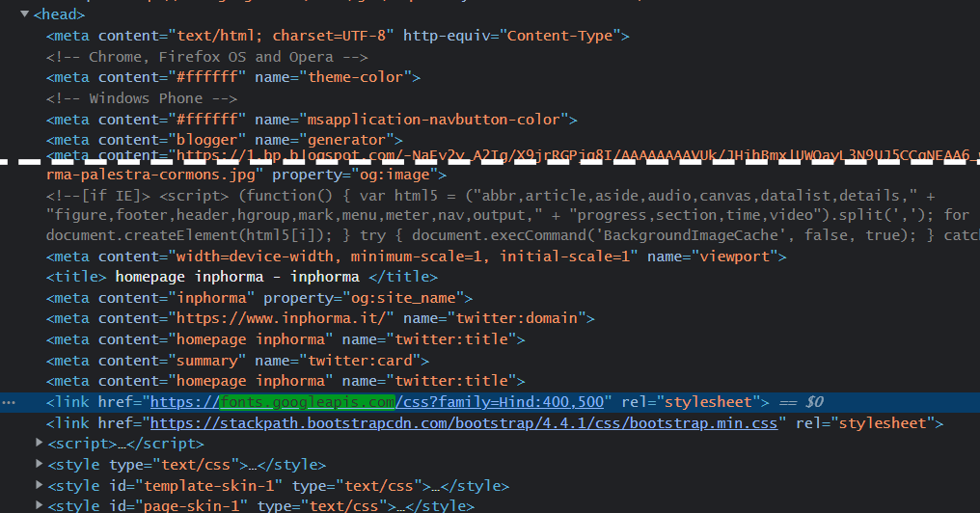Image resolution: width=980 pixels, height=513 pixels.
Task: Click the 'figure,footer,header,hgroup' comment line
Action: click(x=507, y=215)
